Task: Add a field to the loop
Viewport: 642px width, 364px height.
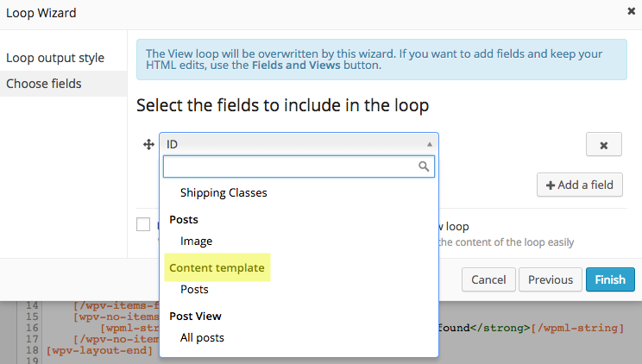Action: coord(580,185)
